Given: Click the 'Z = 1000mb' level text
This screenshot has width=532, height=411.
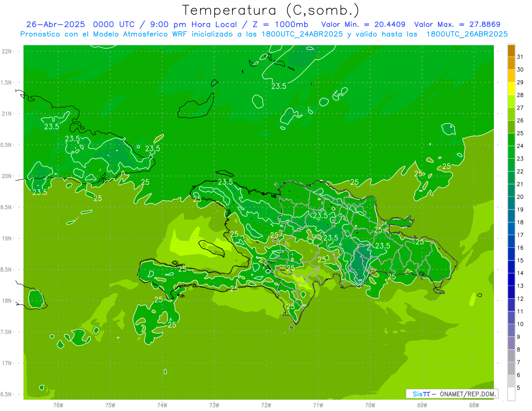Looking at the screenshot, I should (280, 24).
